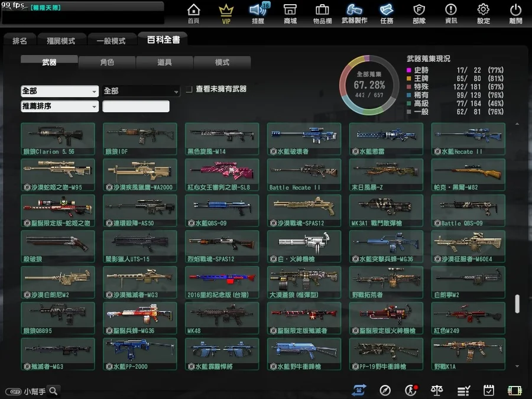Click the running figure icon with red dot

[411, 390]
